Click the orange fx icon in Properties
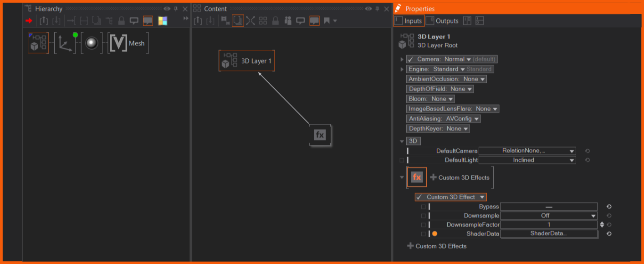 [x=417, y=178]
